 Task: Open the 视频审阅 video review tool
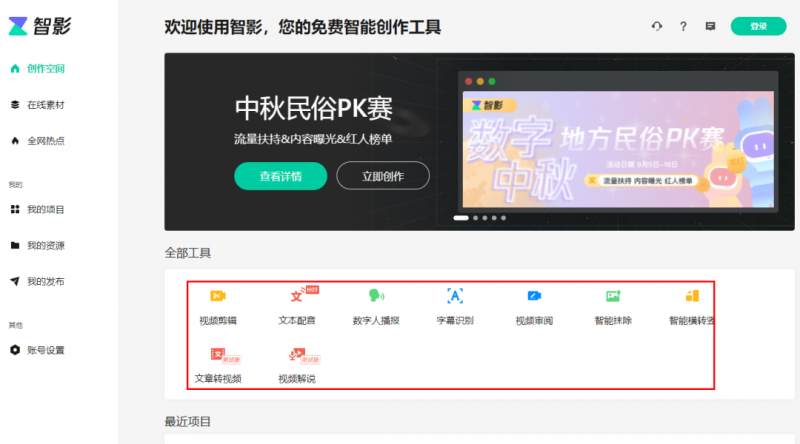tap(534, 306)
